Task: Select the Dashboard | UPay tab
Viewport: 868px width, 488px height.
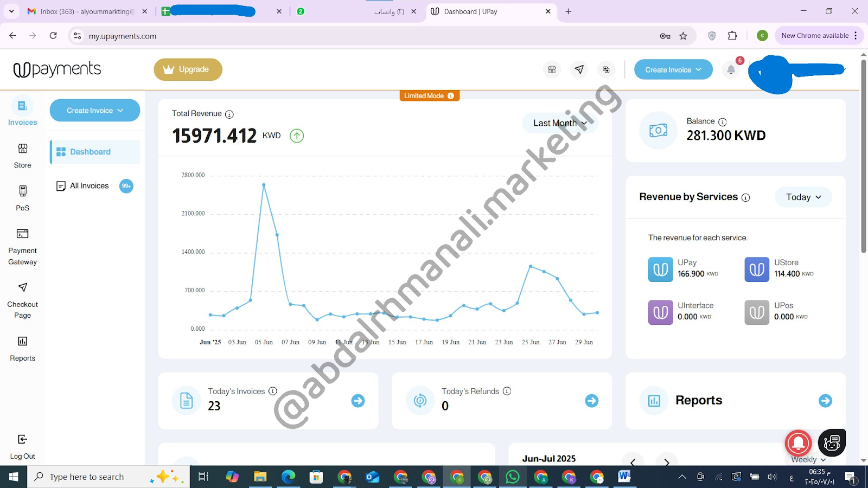Action: tap(491, 11)
